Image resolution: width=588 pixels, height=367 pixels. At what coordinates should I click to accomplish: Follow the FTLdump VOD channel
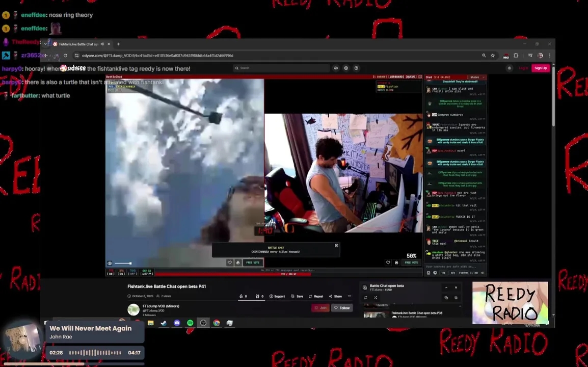click(x=342, y=308)
